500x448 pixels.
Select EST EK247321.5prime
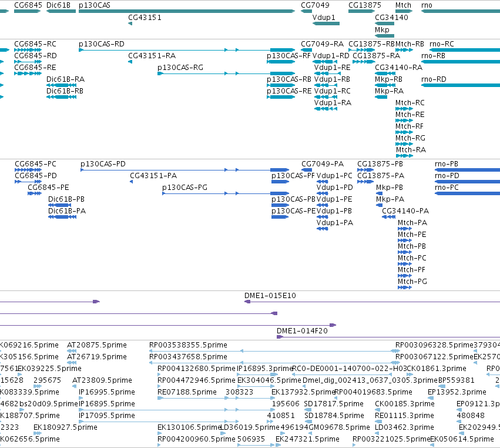point(278,445)
